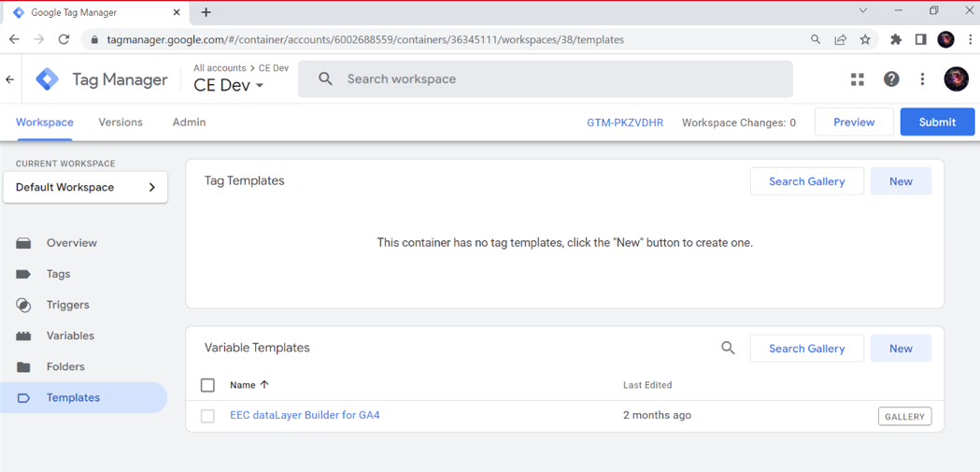Switch to the Admin tab

189,122
